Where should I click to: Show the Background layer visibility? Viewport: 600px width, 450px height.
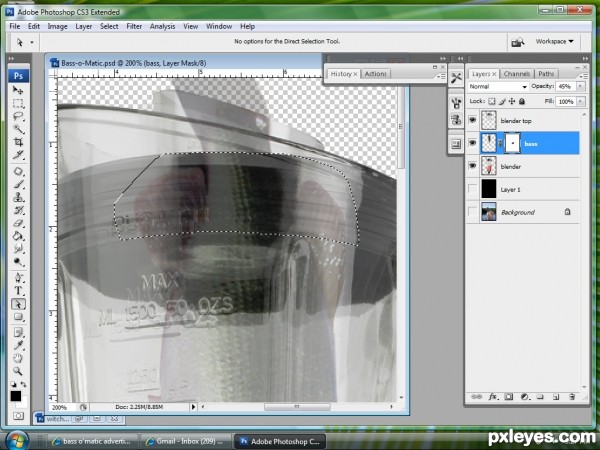click(x=473, y=212)
